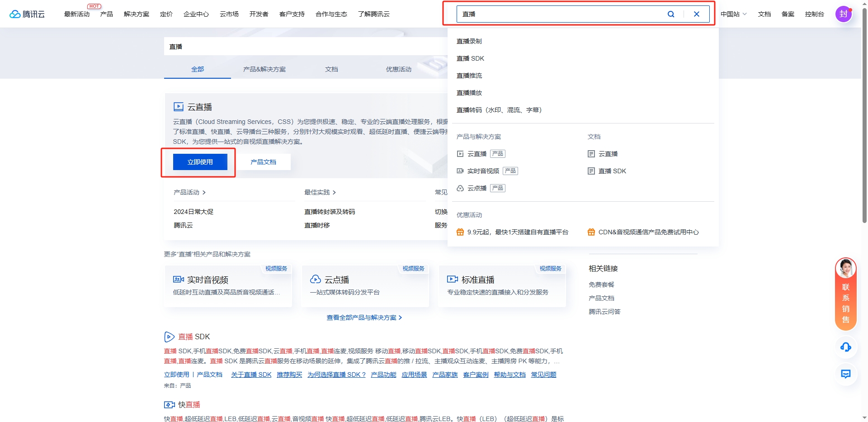Viewport: 868px width, 422px height.
Task: Open 文档 link in header
Action: [764, 14]
